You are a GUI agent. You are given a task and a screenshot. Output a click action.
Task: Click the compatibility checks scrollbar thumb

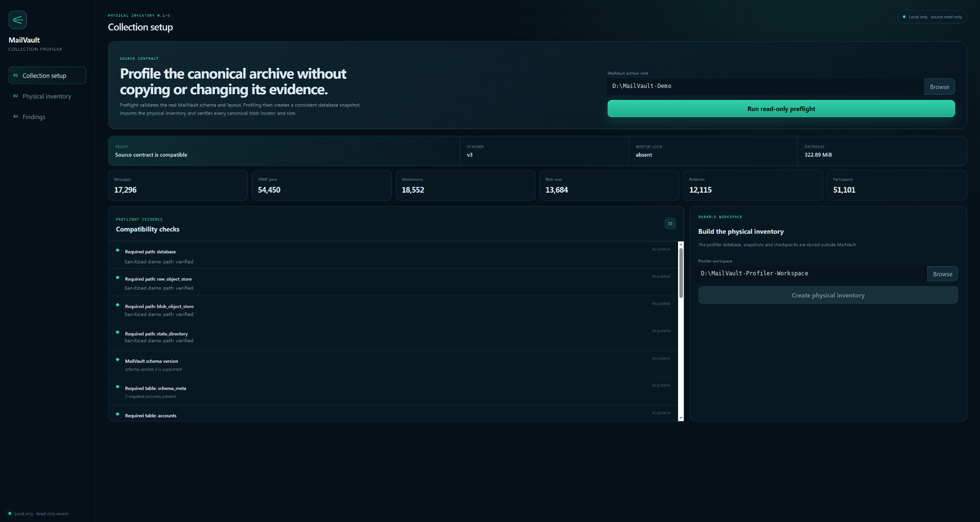point(680,273)
